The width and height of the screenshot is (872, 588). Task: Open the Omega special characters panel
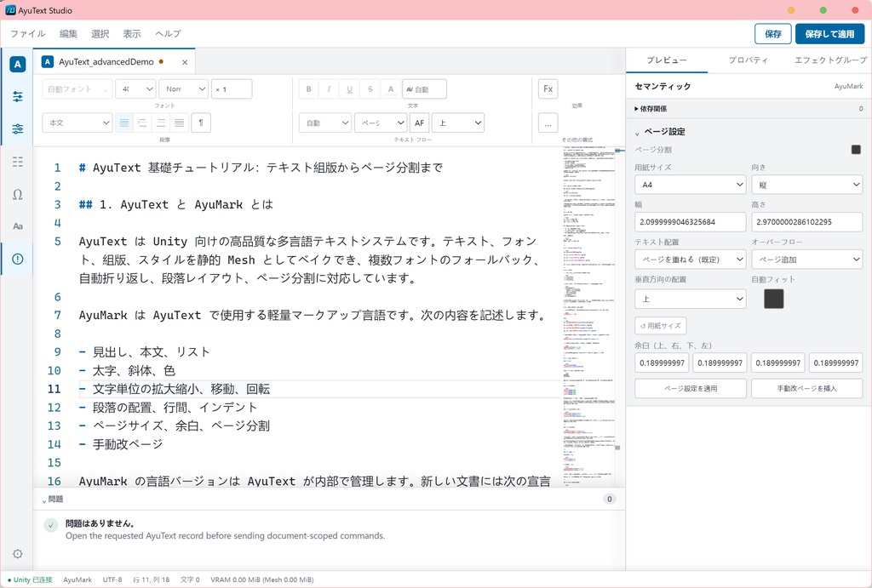[18, 194]
